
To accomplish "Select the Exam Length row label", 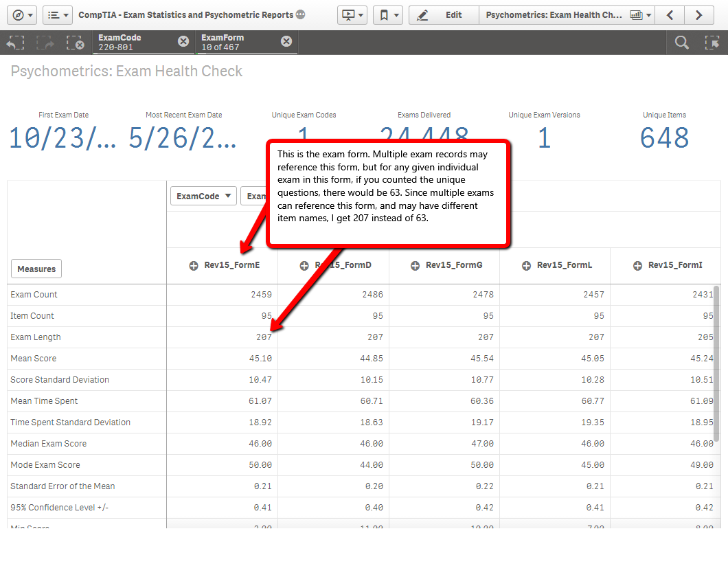I will 36,337.
